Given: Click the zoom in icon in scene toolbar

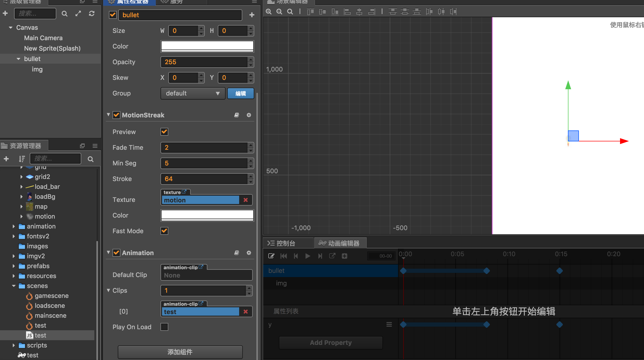Looking at the screenshot, I should pyautogui.click(x=269, y=11).
